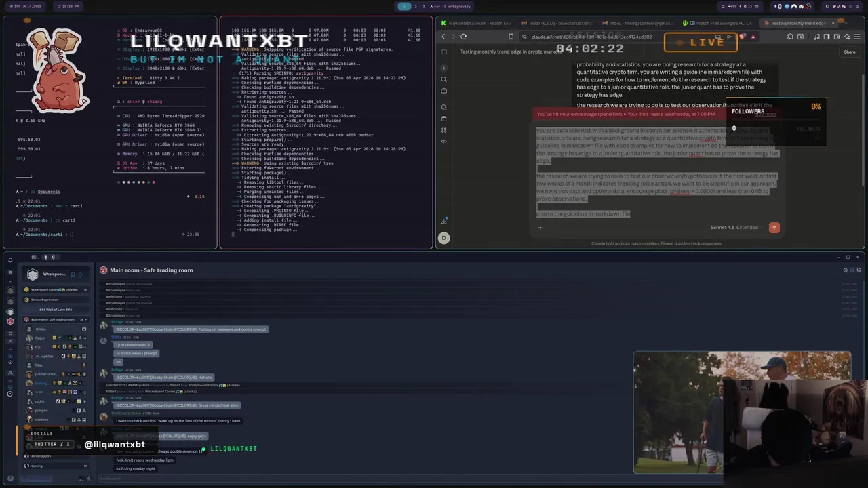Close the 'Testing monthly trend edge' tab
Image resolution: width=868 pixels, height=488 pixels.
[x=833, y=23]
